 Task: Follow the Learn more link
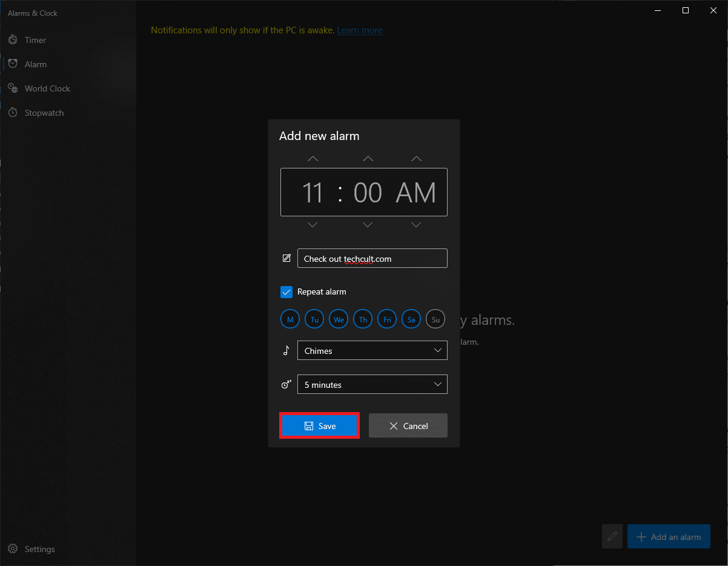coord(359,30)
